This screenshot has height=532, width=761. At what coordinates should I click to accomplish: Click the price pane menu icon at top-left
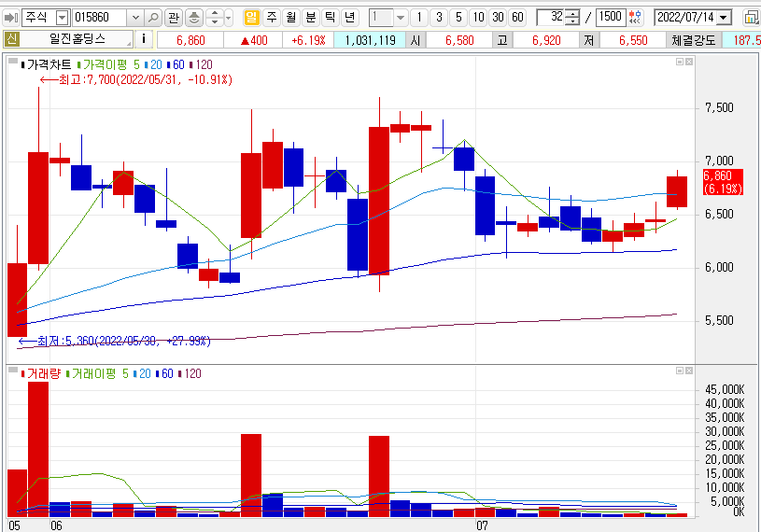[13, 61]
